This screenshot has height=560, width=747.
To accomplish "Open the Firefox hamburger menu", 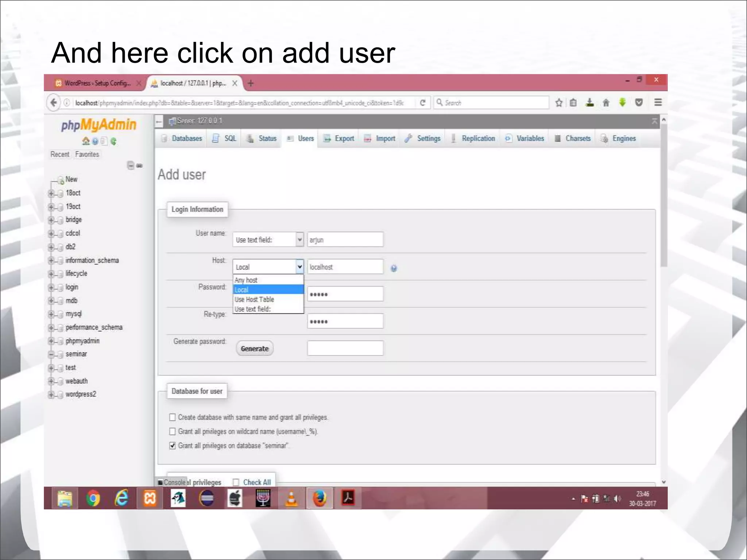I will [x=658, y=102].
